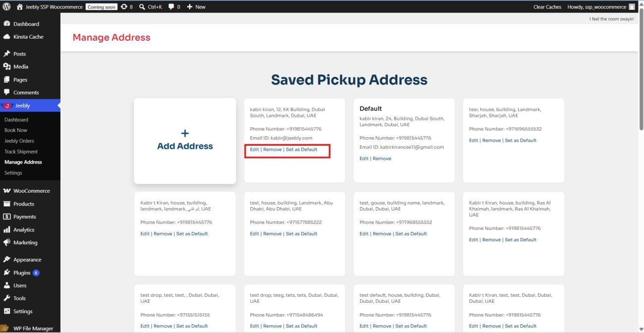Click the Kinsta Cache cloud icon

(7, 37)
